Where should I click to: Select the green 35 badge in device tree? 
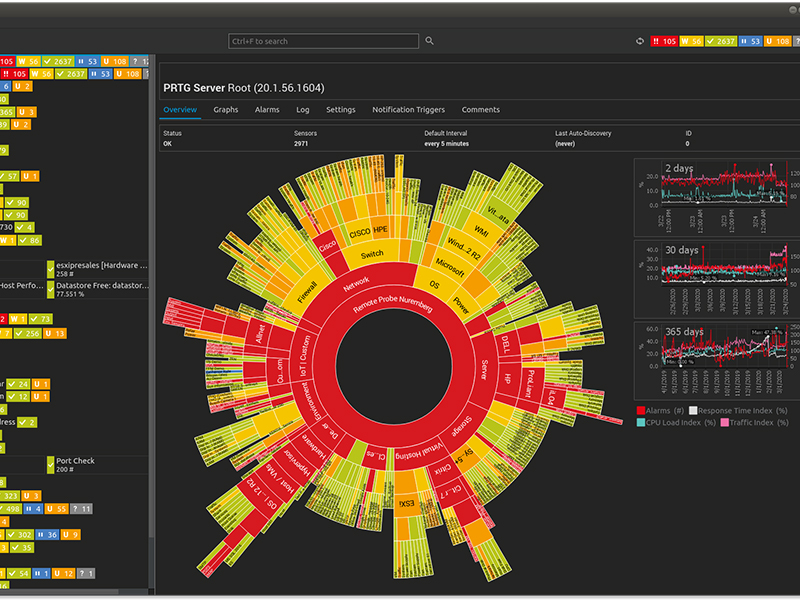coord(22,547)
